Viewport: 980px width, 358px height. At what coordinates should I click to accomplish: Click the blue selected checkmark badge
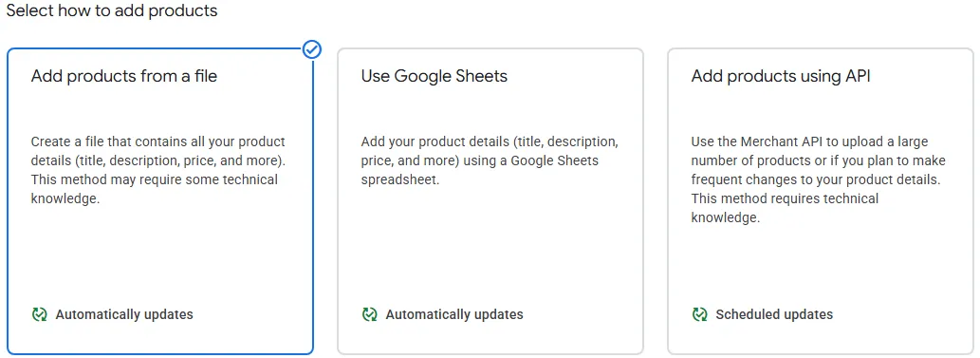pyautogui.click(x=312, y=49)
